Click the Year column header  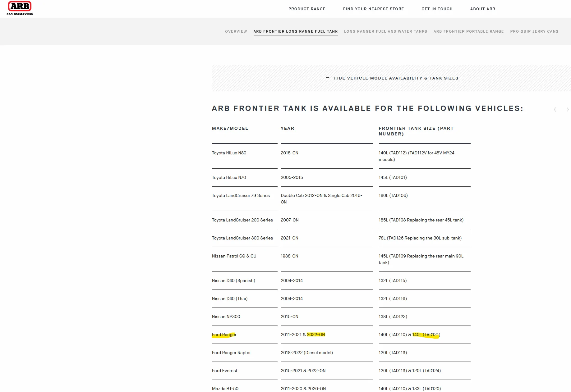[287, 128]
